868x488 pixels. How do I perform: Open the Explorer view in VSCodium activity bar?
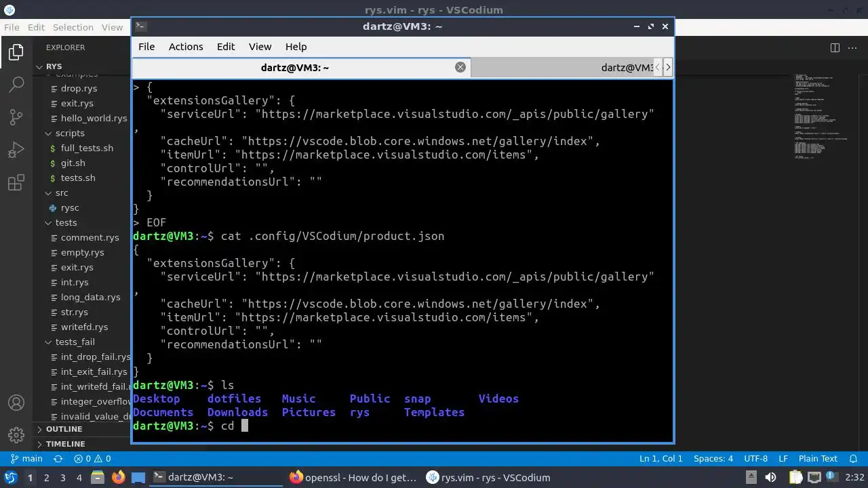16,52
